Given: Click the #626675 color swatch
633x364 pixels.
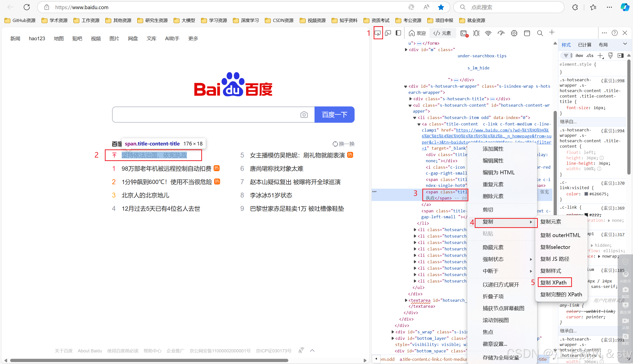Looking at the screenshot, I should click(586, 194).
